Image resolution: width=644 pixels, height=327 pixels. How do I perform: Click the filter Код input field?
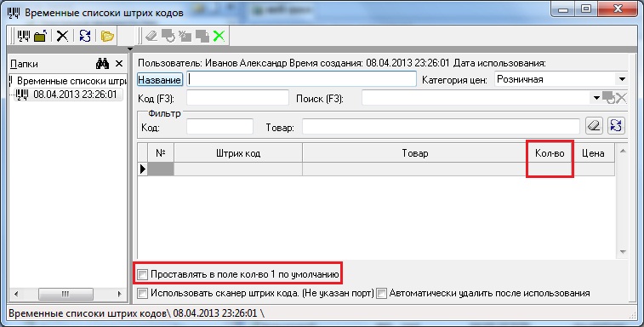(x=219, y=127)
